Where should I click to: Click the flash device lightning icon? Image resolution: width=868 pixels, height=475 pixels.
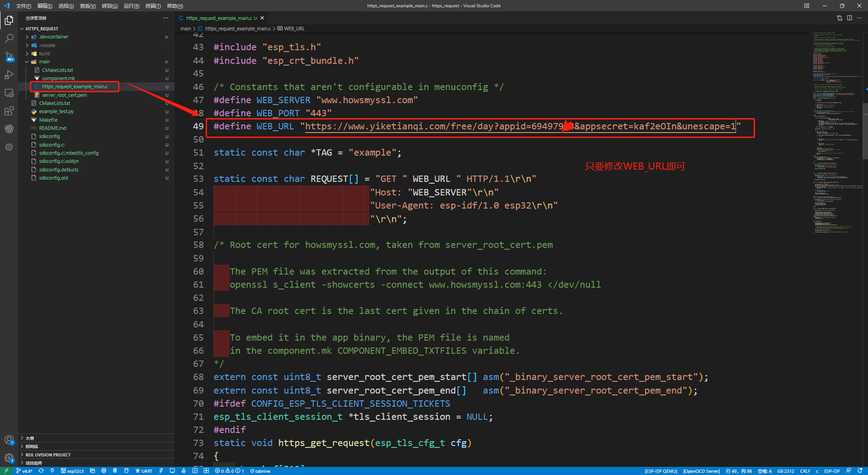[161, 471]
